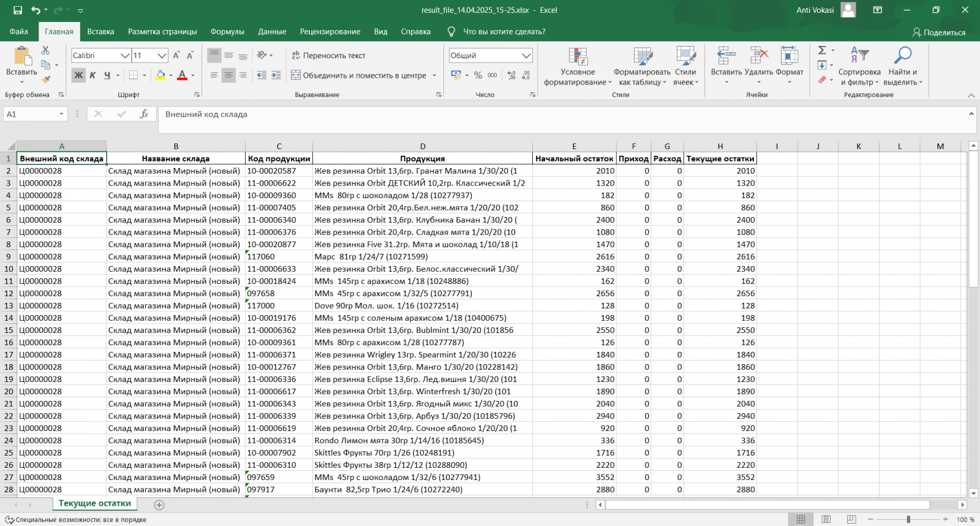The image size is (980, 526).
Task: Click the Формат cells button
Action: click(790, 66)
